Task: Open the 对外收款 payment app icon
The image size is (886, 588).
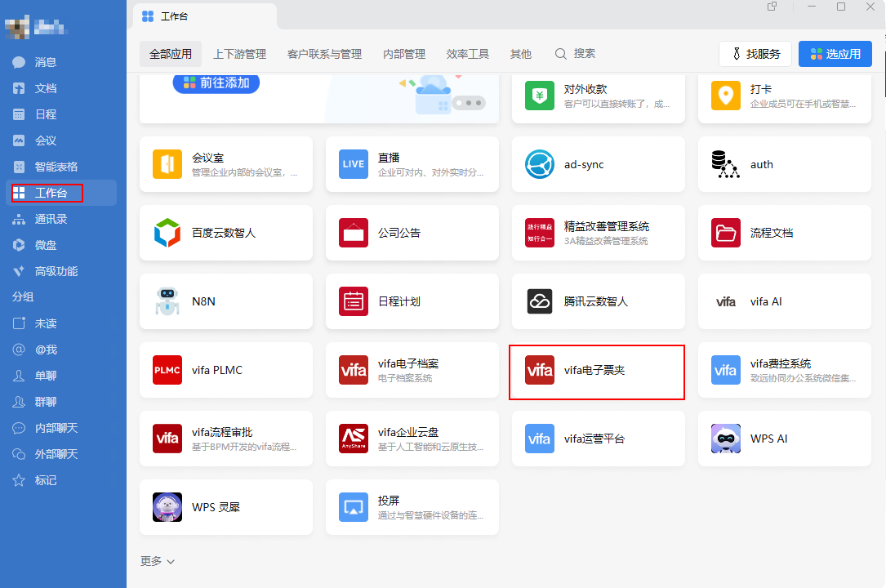Action: click(x=540, y=96)
